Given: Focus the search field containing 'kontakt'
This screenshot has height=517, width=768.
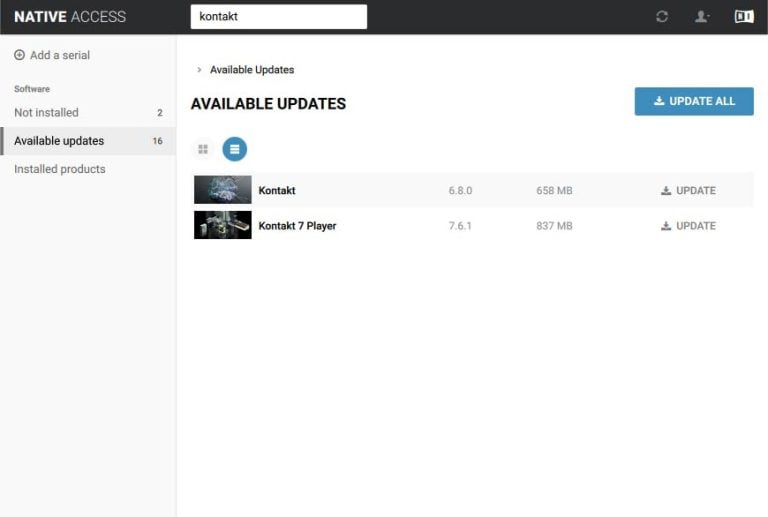Looking at the screenshot, I should [278, 17].
